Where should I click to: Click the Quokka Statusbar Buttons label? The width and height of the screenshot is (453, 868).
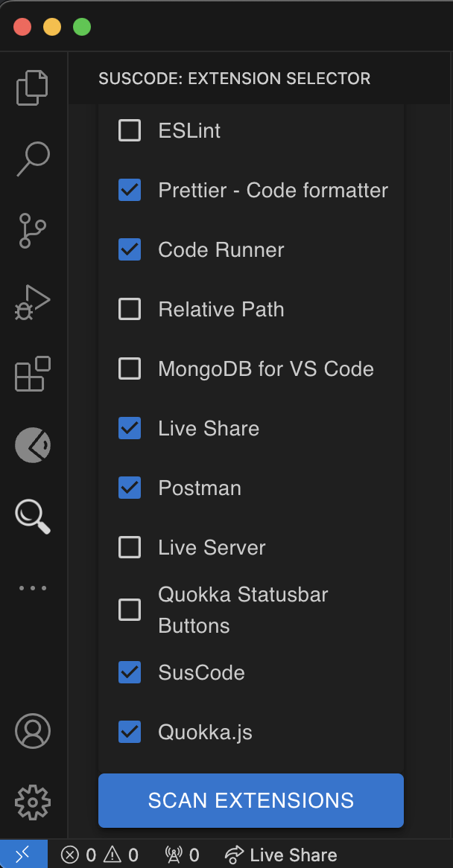click(243, 610)
